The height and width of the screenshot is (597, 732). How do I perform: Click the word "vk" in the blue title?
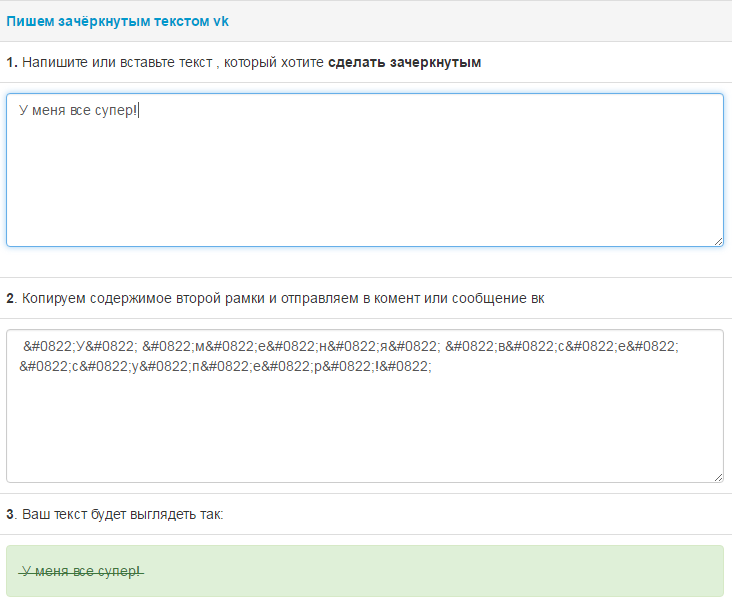[x=221, y=20]
